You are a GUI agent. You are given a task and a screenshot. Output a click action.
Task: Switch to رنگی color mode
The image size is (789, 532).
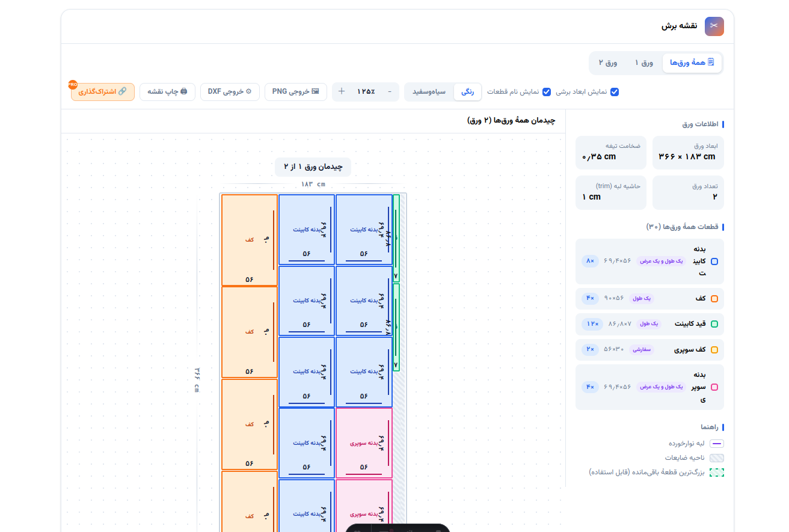467,91
